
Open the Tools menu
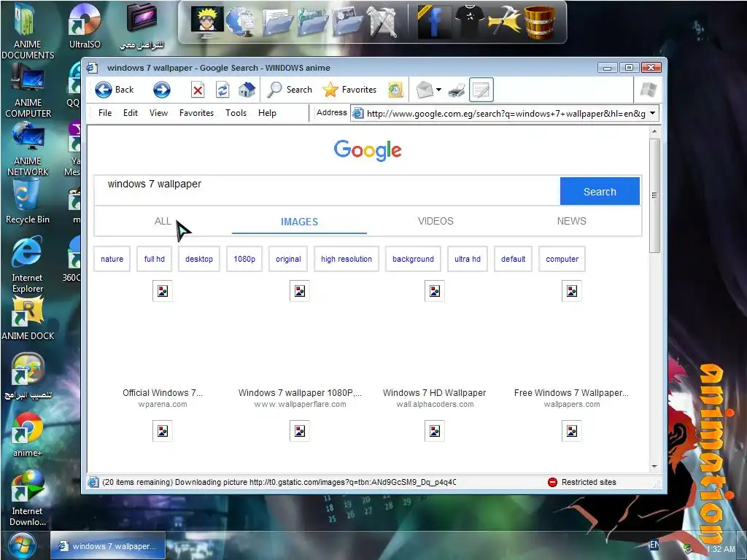[x=236, y=113]
